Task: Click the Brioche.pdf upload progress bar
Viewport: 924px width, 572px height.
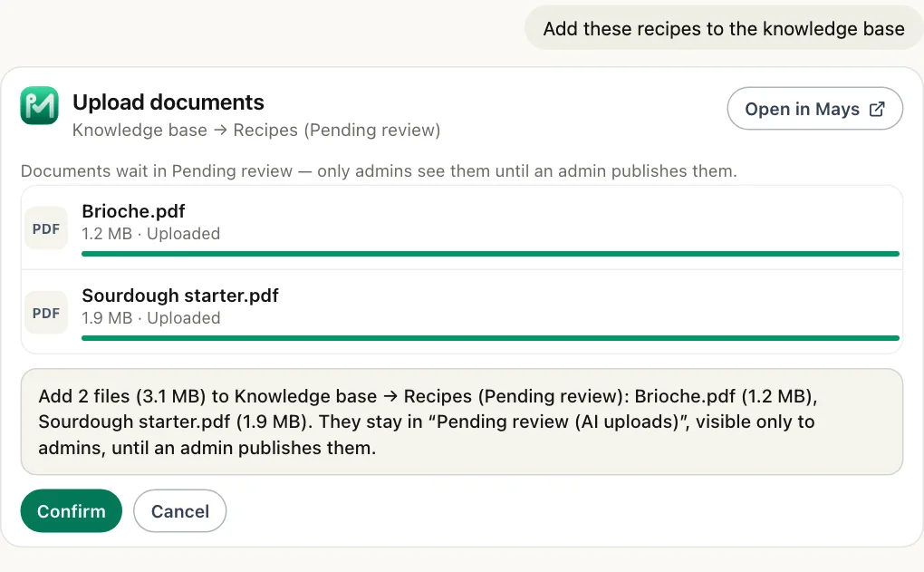Action: [x=490, y=254]
